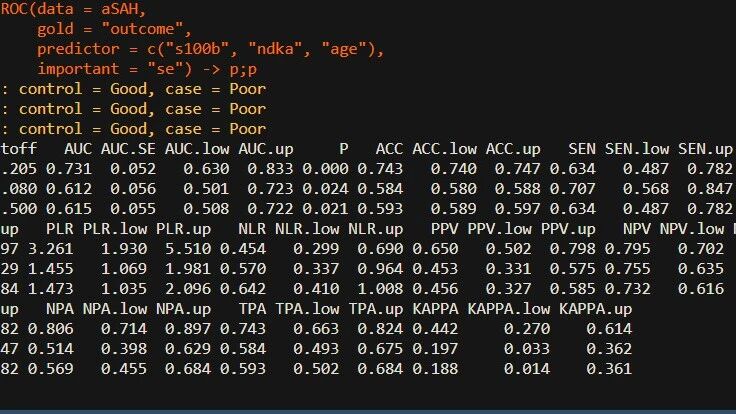Click the ACC.up column header
This screenshot has height=414, width=736.
(513, 148)
